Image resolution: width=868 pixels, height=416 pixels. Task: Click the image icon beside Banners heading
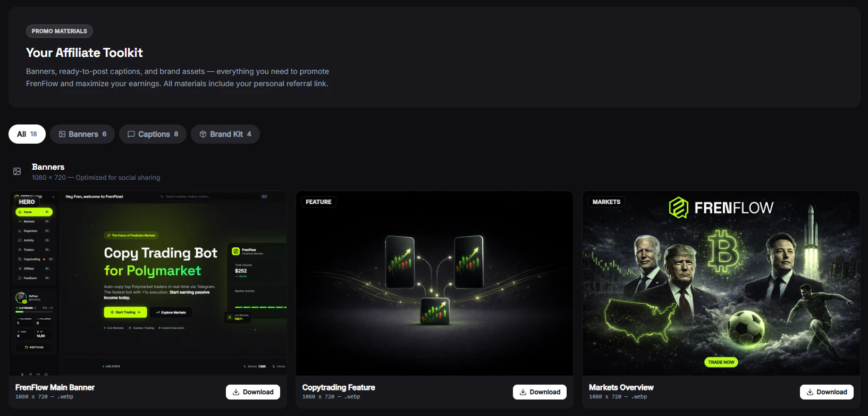click(x=17, y=171)
